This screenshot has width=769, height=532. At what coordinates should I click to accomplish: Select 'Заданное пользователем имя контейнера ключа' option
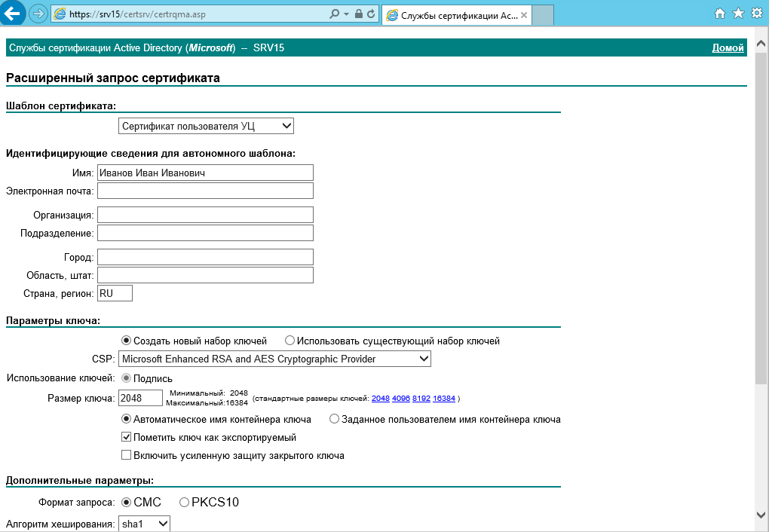334,419
